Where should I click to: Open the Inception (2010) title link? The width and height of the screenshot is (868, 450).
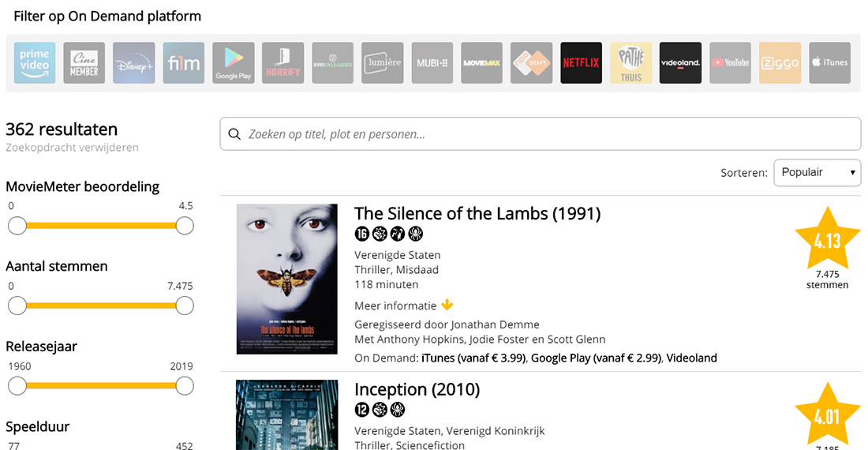pyautogui.click(x=417, y=389)
